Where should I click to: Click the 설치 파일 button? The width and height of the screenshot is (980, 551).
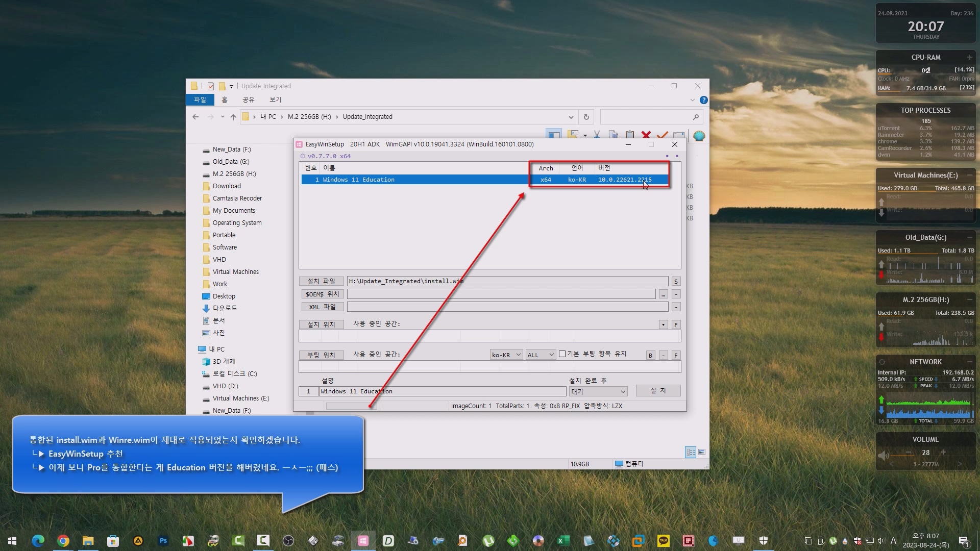[321, 282]
